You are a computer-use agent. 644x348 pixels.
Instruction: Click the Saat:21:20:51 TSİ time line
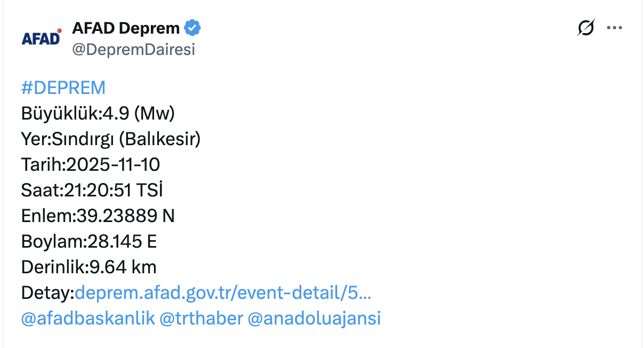(92, 190)
